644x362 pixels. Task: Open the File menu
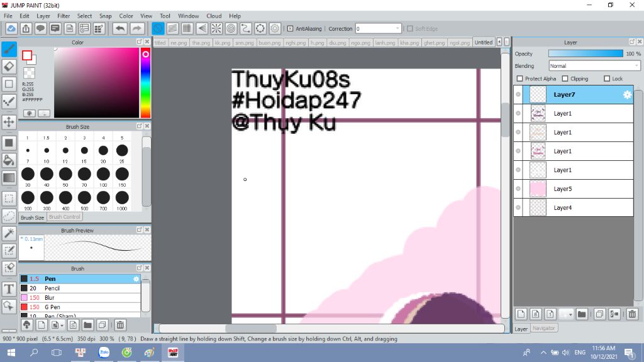tap(8, 16)
